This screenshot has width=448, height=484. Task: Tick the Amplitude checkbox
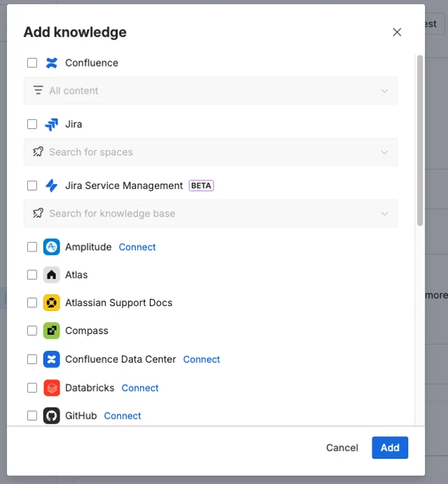tap(32, 247)
